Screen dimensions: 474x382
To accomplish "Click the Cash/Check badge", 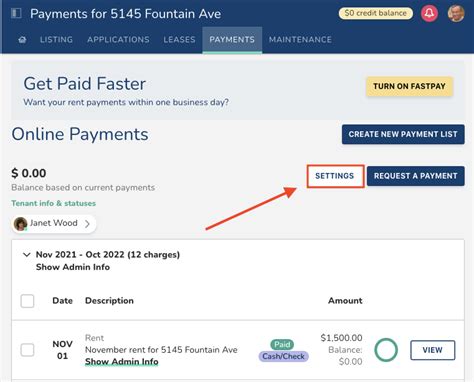I will coord(283,356).
